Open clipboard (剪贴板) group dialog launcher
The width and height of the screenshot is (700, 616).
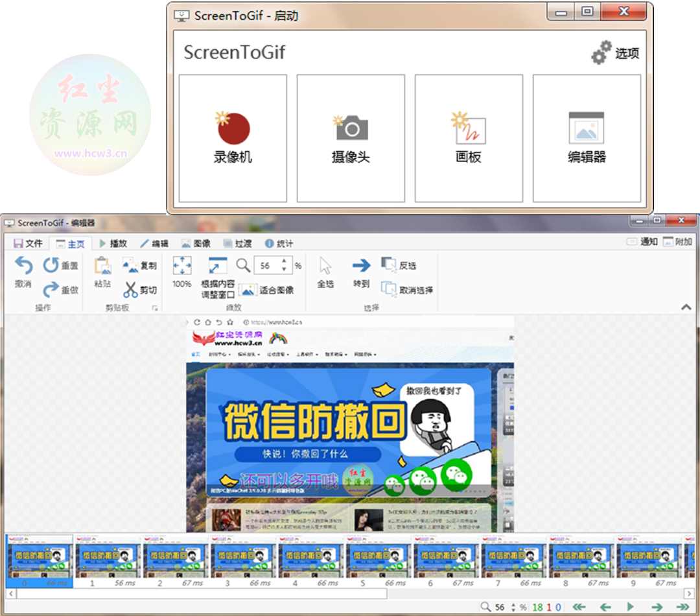[x=154, y=308]
